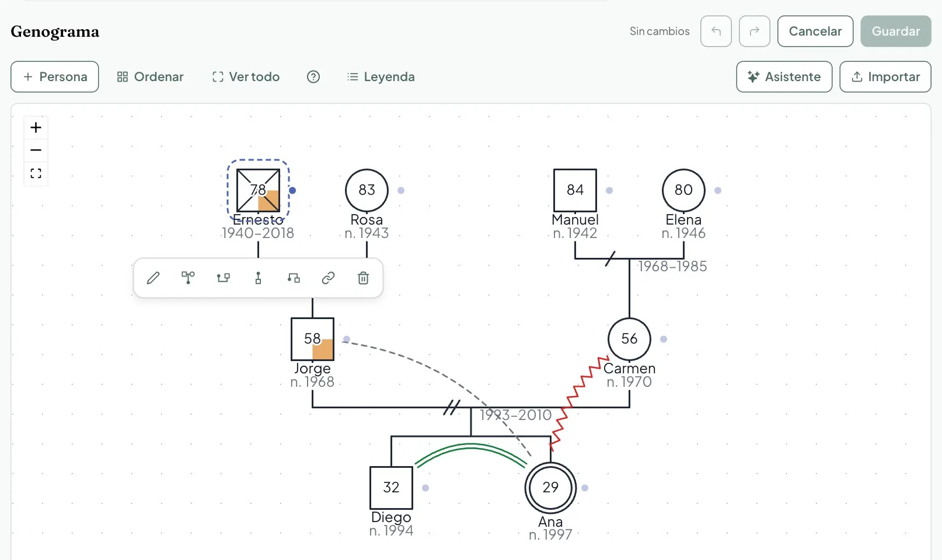This screenshot has width=942, height=560.
Task: Open the help question-mark icon
Action: 313,77
